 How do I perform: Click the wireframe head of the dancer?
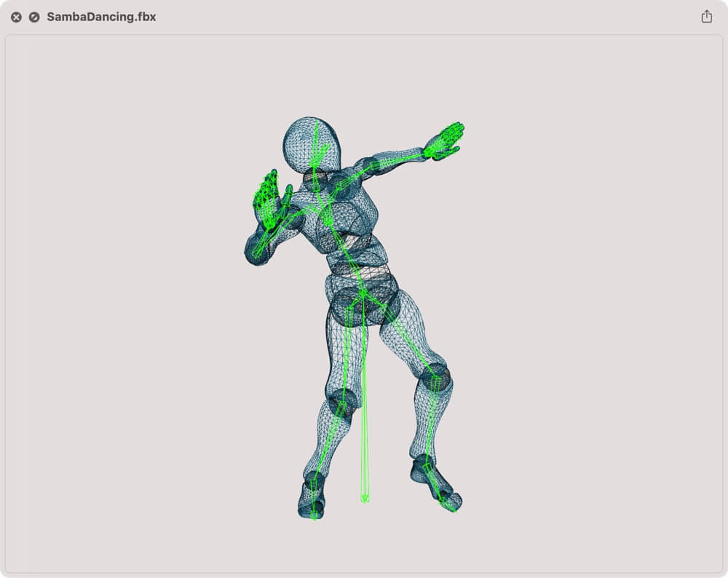(x=312, y=144)
